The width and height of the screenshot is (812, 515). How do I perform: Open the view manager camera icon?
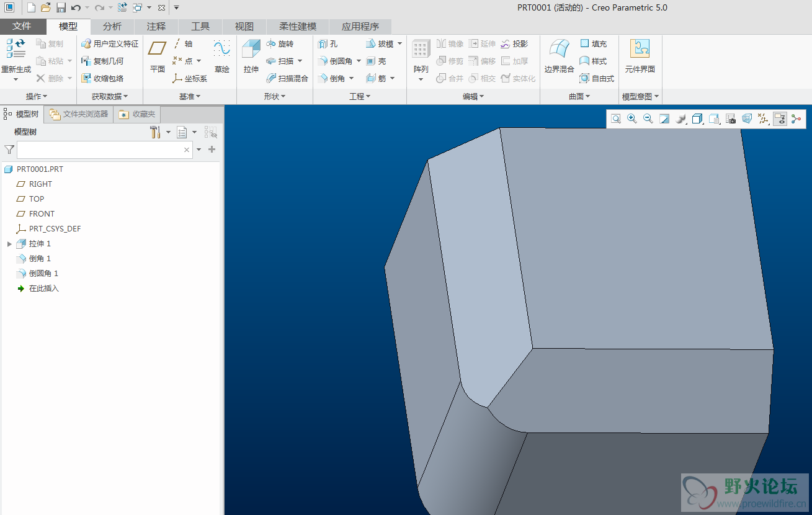click(x=731, y=119)
